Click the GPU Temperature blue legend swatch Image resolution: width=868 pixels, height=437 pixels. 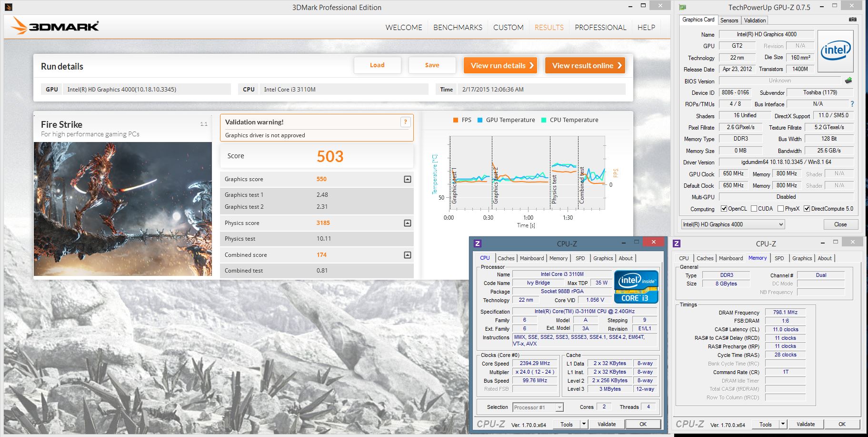click(x=480, y=120)
